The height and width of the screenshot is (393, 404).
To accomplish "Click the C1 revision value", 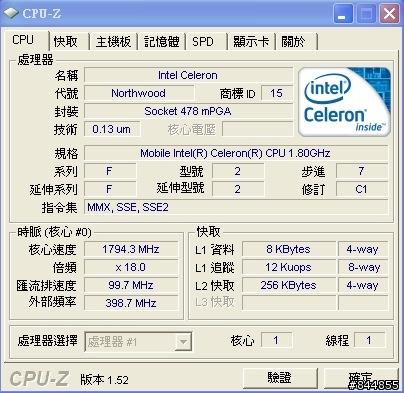I will click(x=362, y=189).
